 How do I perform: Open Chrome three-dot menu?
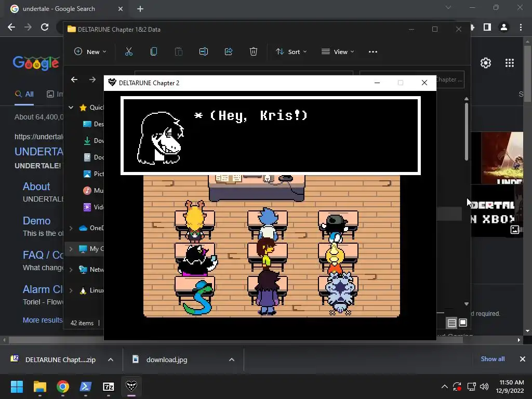[521, 27]
